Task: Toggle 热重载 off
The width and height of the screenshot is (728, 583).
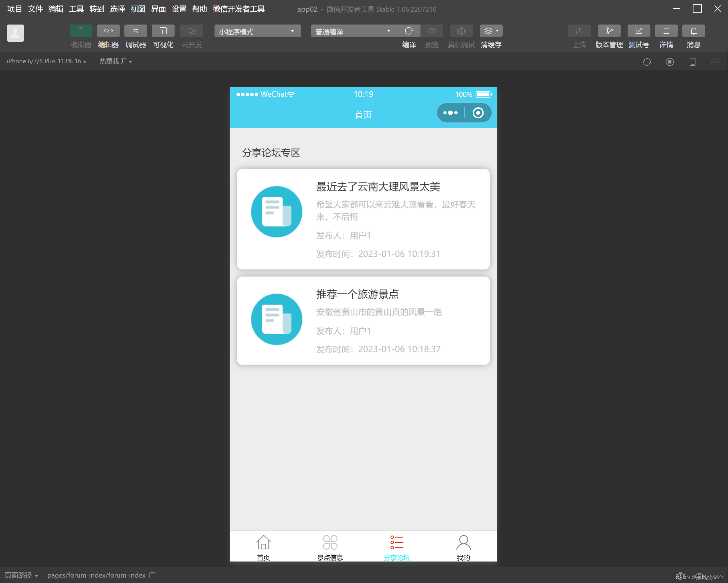Action: 116,61
